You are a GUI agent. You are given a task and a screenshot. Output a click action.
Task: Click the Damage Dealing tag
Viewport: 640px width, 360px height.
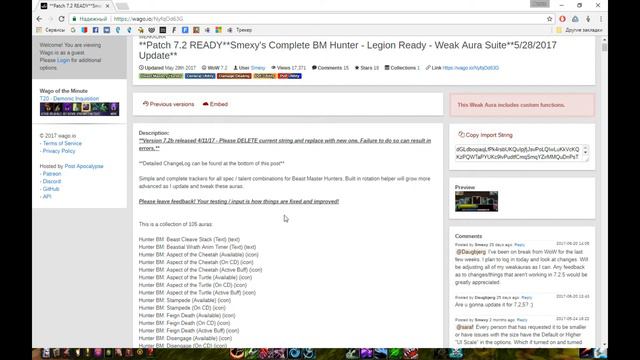coord(234,76)
